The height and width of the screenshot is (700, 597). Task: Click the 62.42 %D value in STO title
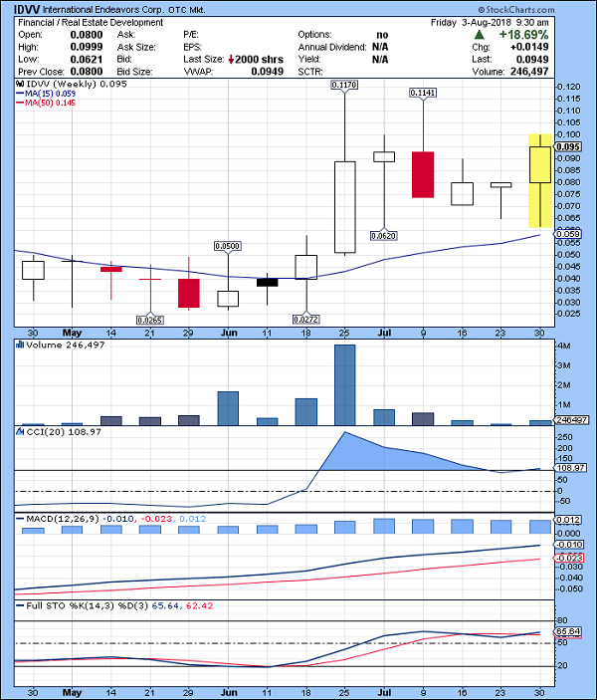click(199, 605)
